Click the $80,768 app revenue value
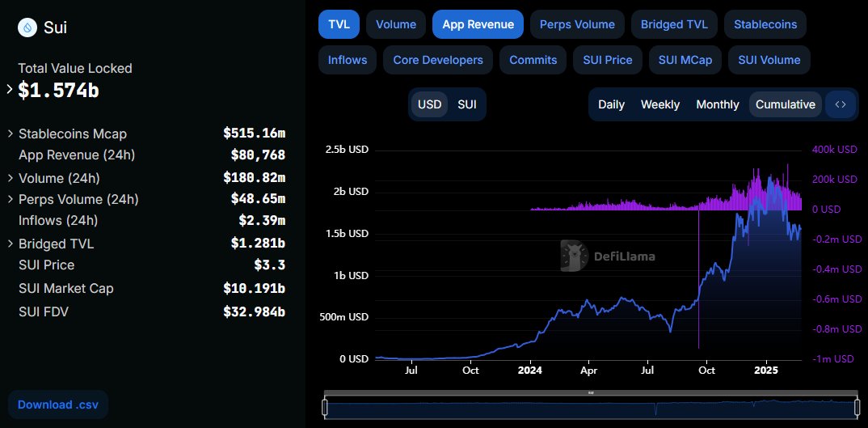This screenshot has width=868, height=428. pos(258,155)
